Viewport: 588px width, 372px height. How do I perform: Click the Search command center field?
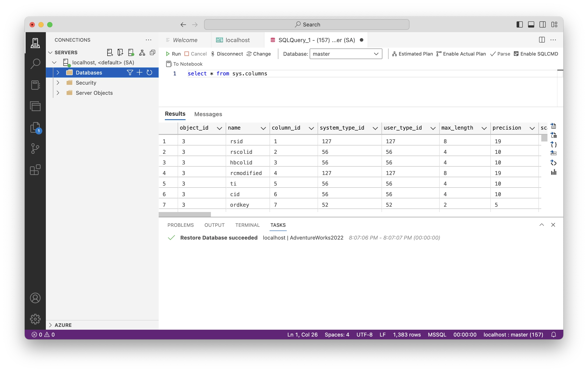[307, 25]
